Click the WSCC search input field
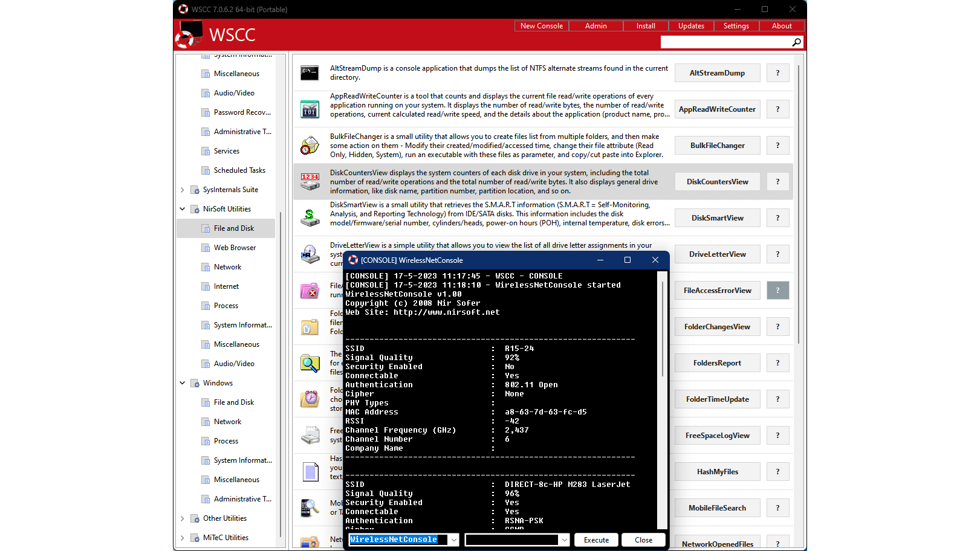The image size is (980, 551). click(725, 42)
